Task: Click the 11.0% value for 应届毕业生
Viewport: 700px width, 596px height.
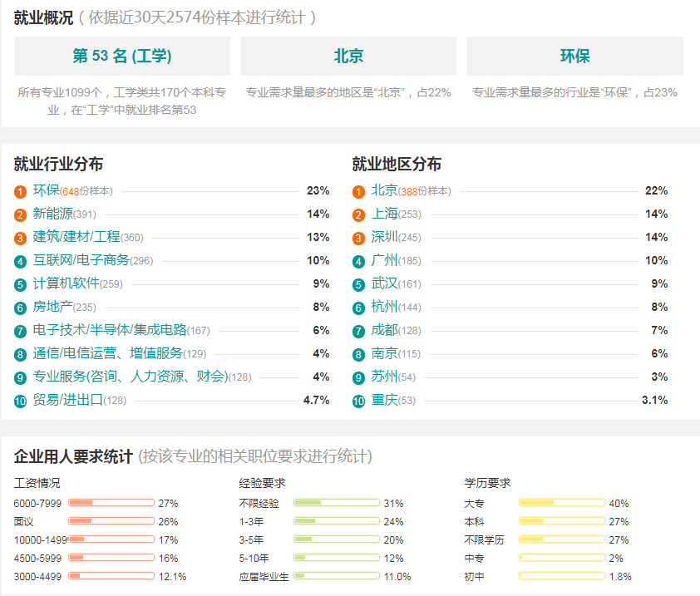Action: pos(397,576)
